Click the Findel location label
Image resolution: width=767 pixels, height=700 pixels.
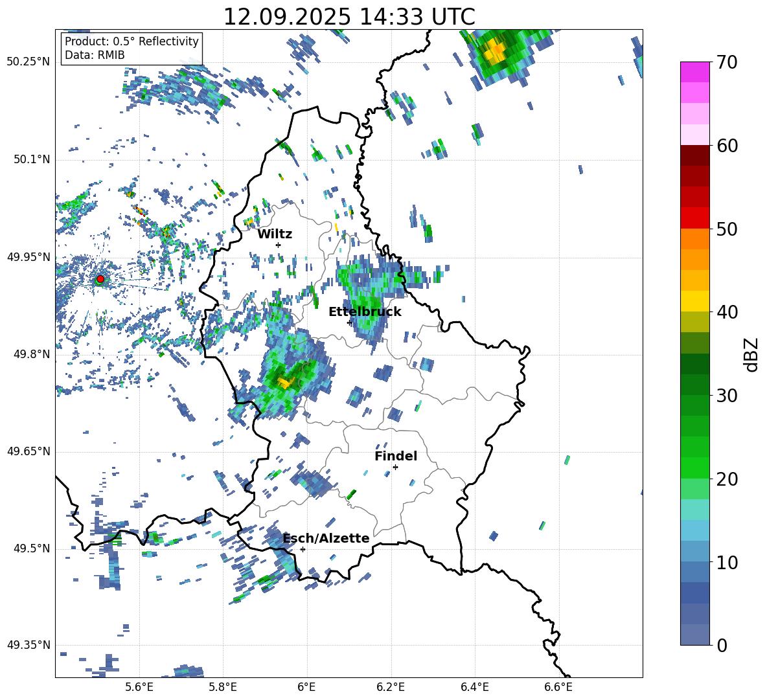396,456
